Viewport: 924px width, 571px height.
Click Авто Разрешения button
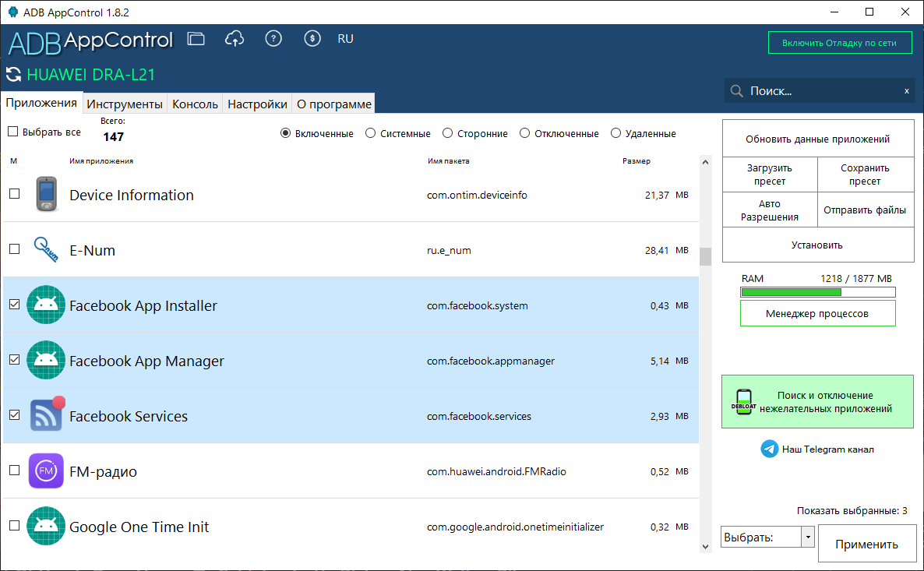click(x=770, y=210)
